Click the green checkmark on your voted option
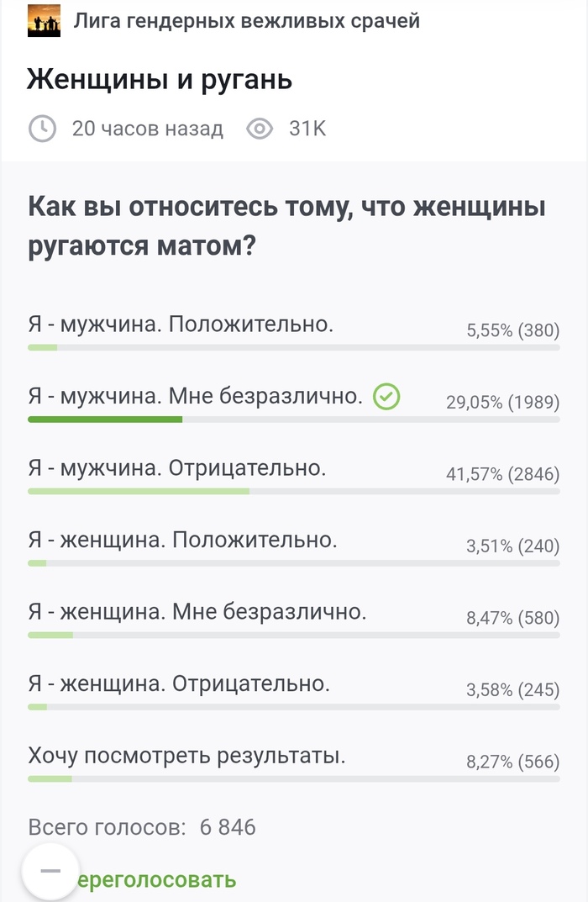The image size is (588, 902). [x=386, y=396]
